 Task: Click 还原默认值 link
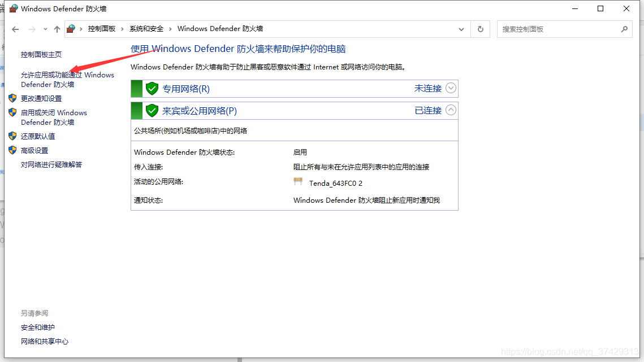pos(38,136)
